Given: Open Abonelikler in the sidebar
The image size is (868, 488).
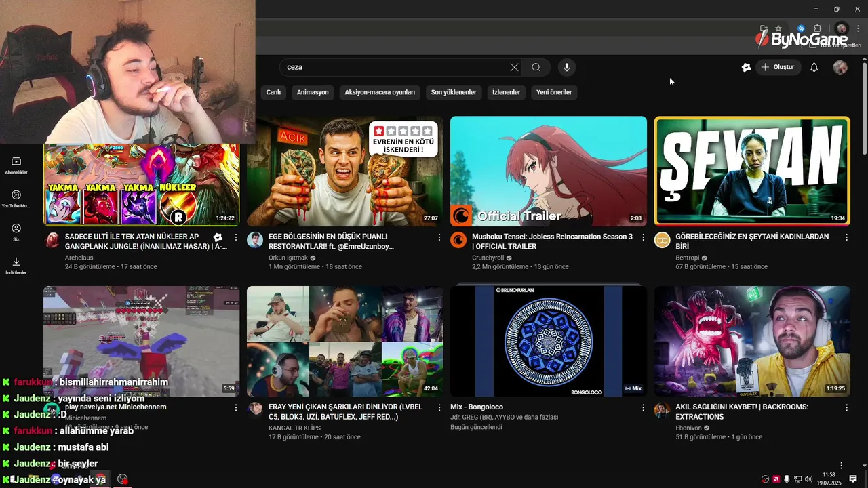Looking at the screenshot, I should tap(16, 165).
